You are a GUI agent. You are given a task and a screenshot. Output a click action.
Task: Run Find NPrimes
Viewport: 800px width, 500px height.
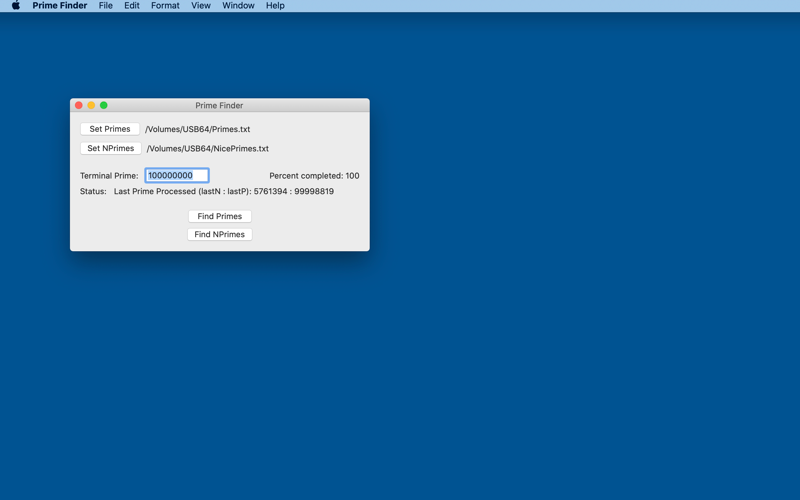point(220,234)
